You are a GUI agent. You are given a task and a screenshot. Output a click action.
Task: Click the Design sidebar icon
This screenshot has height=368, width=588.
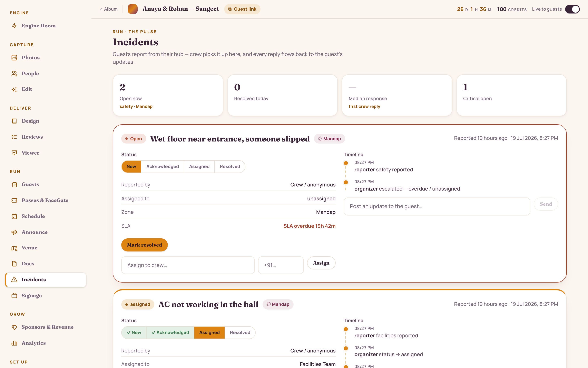tap(14, 121)
